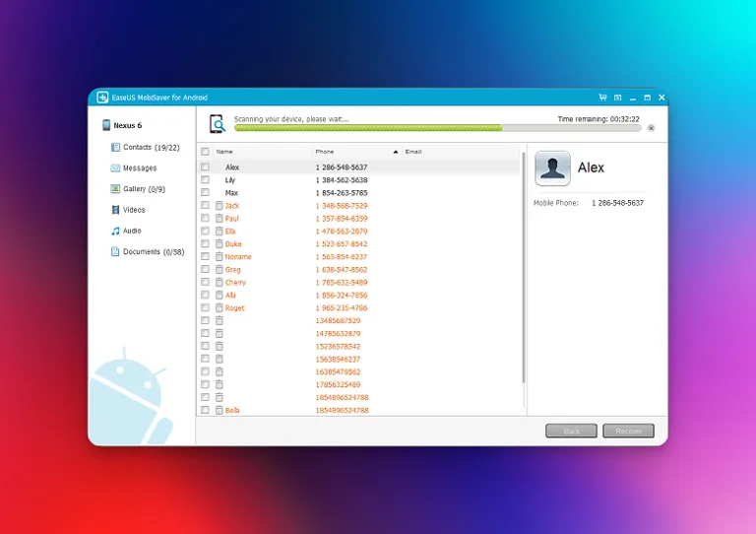Click the trash icon next to Cherry
Viewport: 756px width, 534px height.
tap(219, 282)
